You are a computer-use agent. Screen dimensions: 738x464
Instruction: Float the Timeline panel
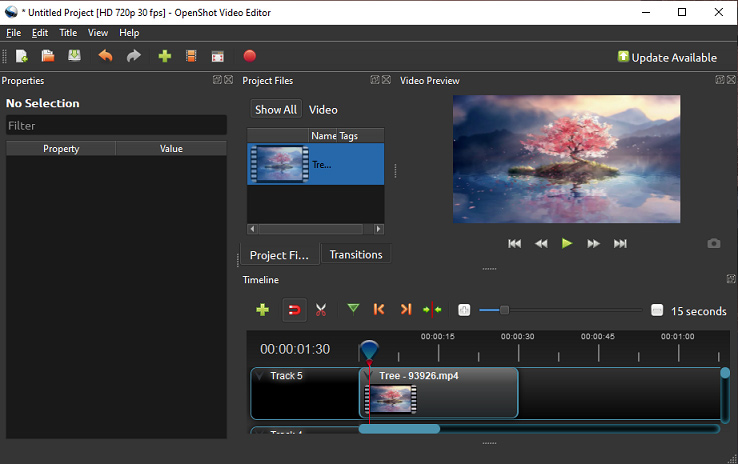(x=731, y=279)
